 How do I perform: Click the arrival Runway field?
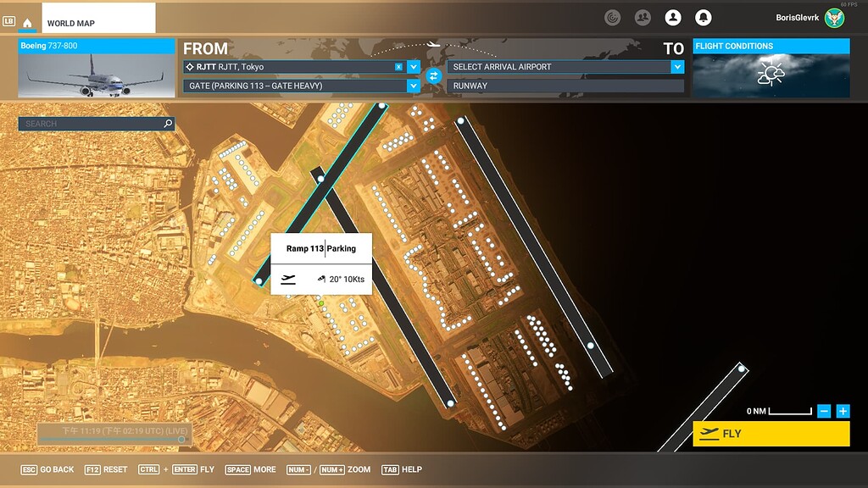(565, 86)
